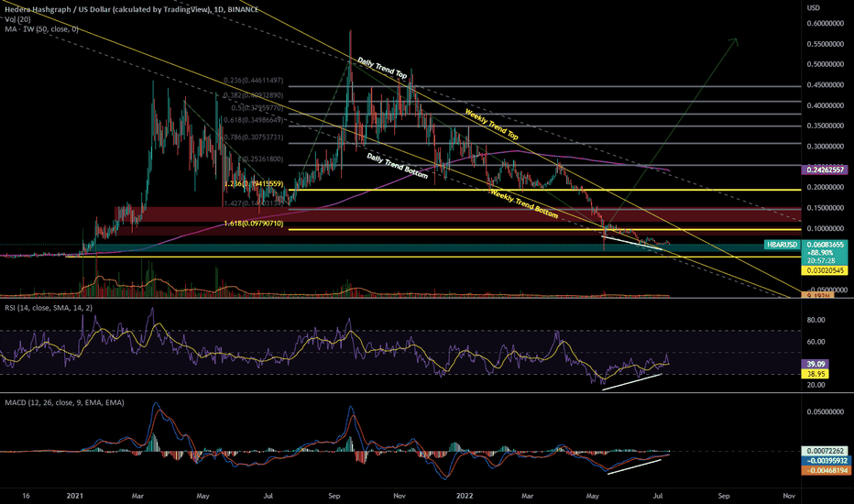854x504 pixels.
Task: Click the RSI 60.00 axis label
Action: [x=816, y=342]
